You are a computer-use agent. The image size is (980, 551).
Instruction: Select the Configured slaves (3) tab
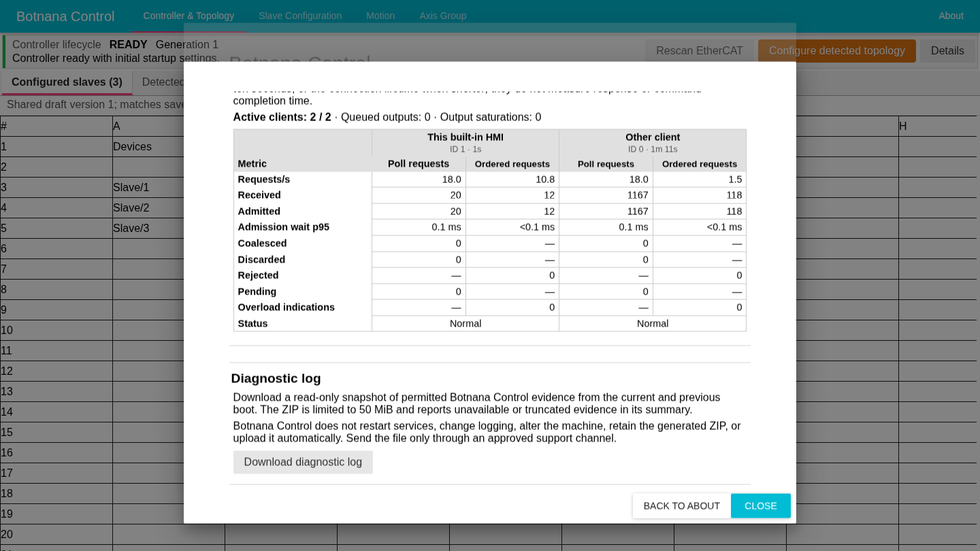[67, 82]
